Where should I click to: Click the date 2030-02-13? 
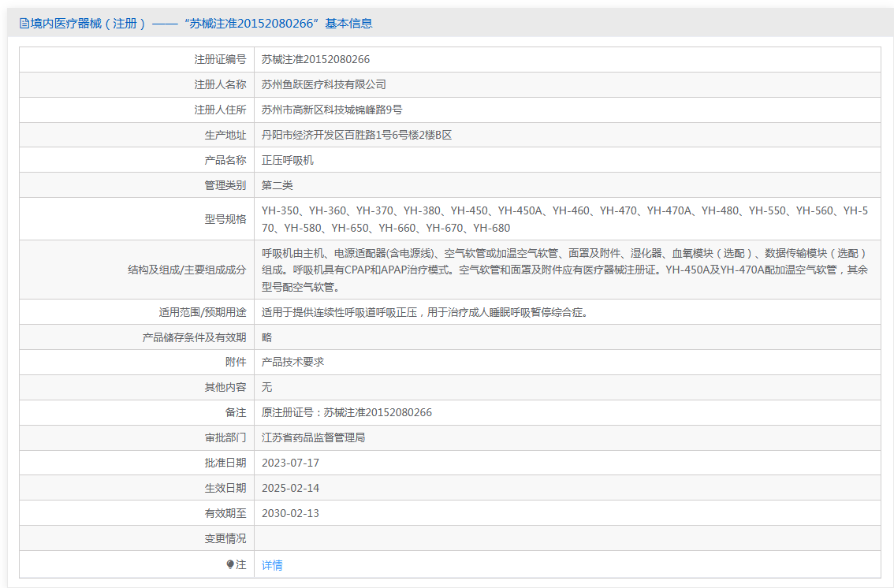(290, 513)
